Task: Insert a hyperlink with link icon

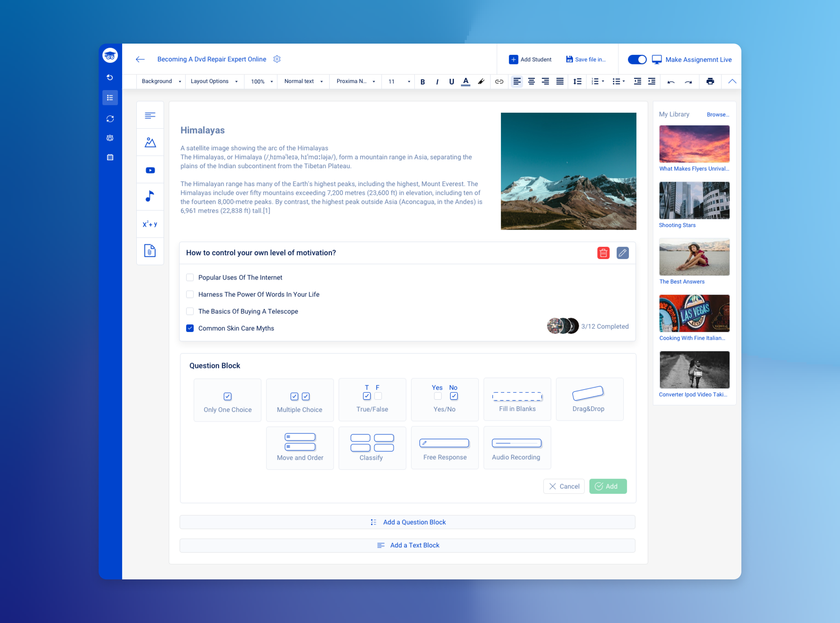Action: (499, 82)
